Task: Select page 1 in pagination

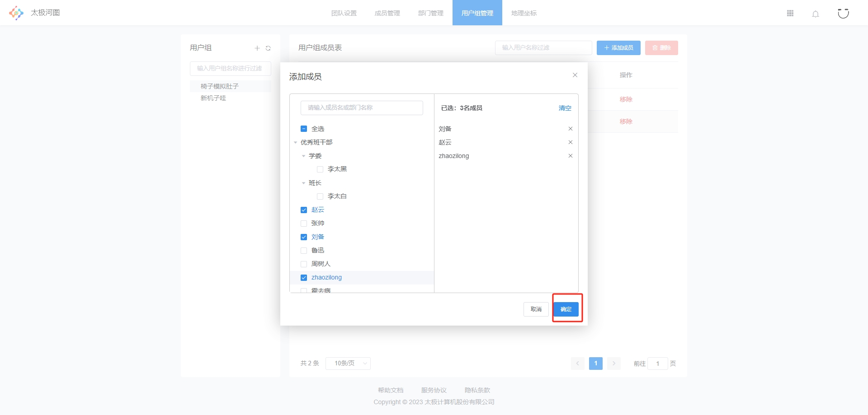Action: click(596, 364)
